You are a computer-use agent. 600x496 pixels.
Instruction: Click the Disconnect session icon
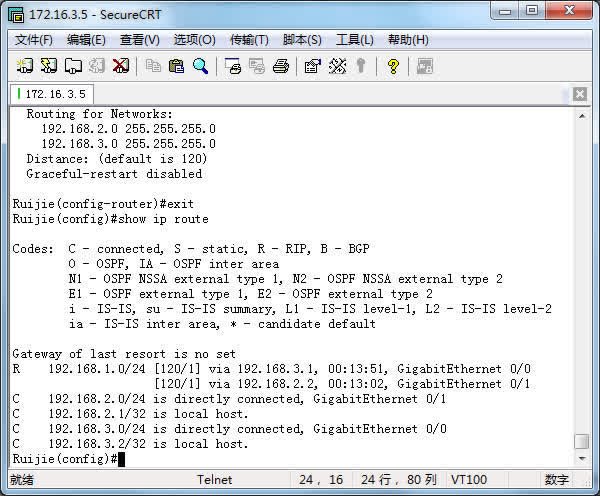(x=120, y=66)
